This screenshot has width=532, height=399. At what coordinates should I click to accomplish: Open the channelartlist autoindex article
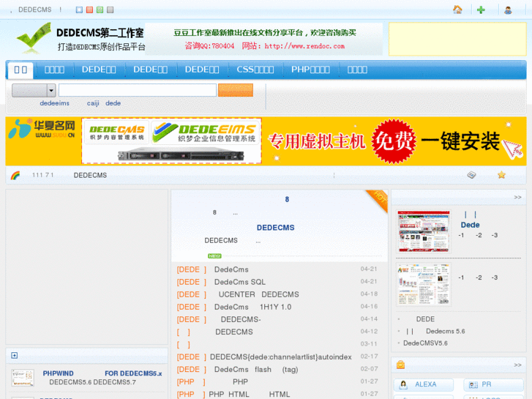tap(280, 357)
